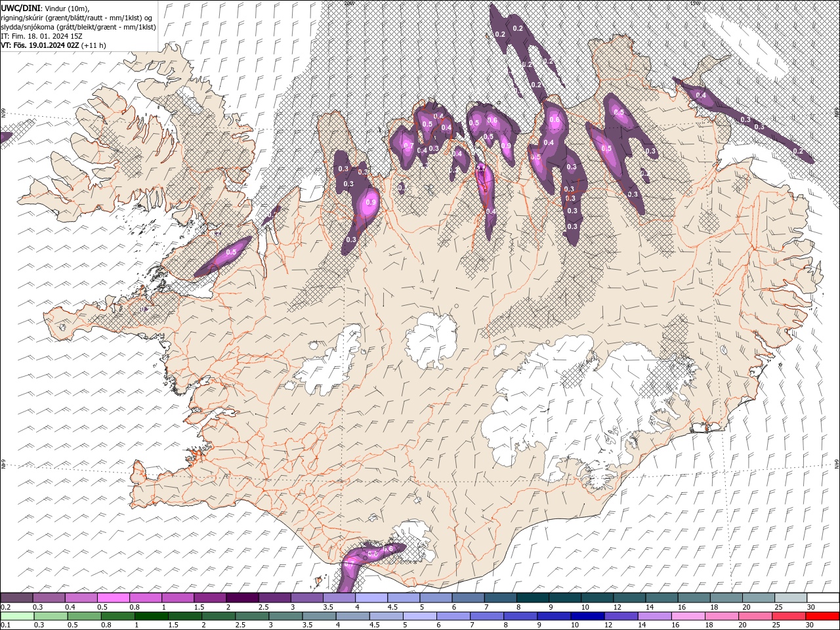Pick the rain scale swatch for 6
Viewport: 840px width, 630px height.
point(453,616)
